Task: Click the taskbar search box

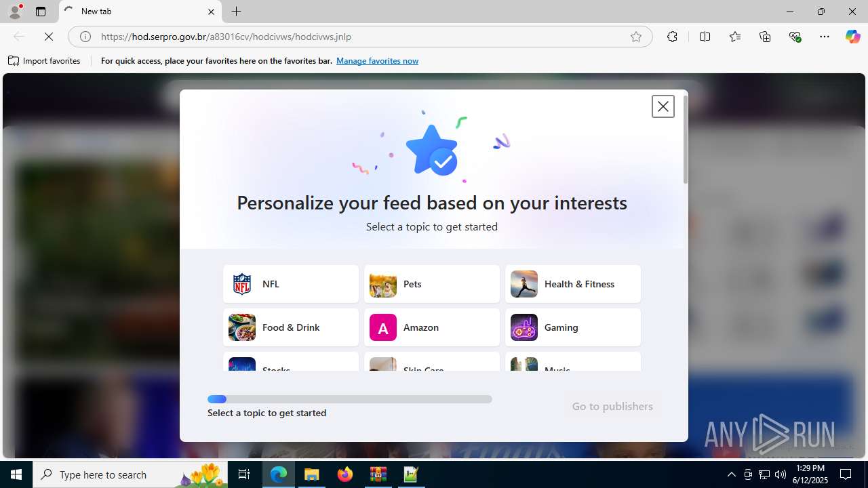Action: click(x=131, y=474)
